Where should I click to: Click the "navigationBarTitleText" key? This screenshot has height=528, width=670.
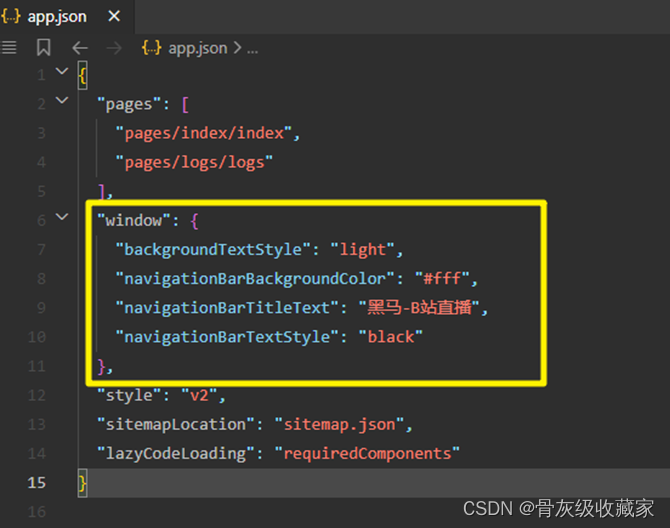tap(227, 308)
